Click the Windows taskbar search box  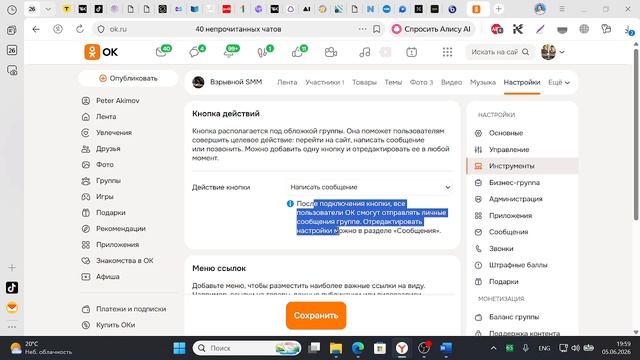tap(247, 348)
